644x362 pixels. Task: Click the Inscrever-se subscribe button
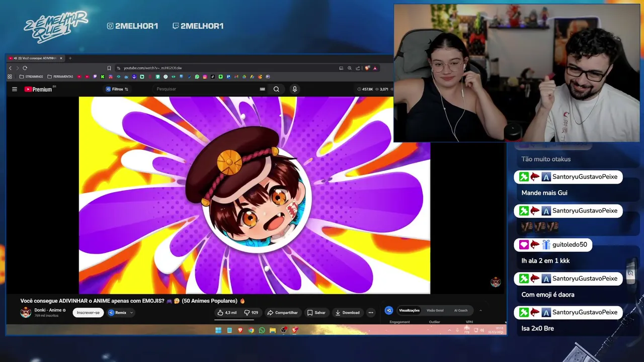(x=88, y=313)
